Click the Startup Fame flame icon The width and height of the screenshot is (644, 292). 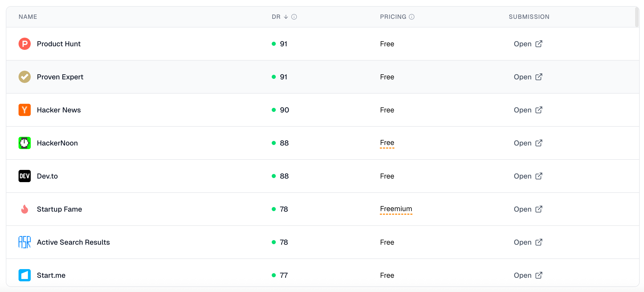pos(25,209)
